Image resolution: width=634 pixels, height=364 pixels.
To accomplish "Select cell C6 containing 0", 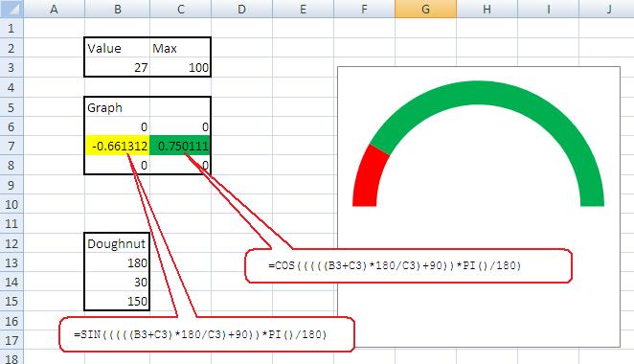I will [x=181, y=126].
